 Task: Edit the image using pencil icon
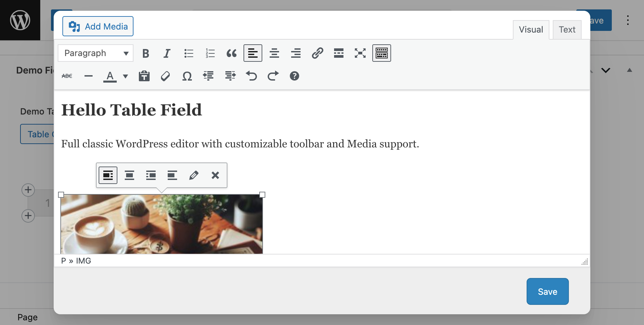tap(194, 175)
